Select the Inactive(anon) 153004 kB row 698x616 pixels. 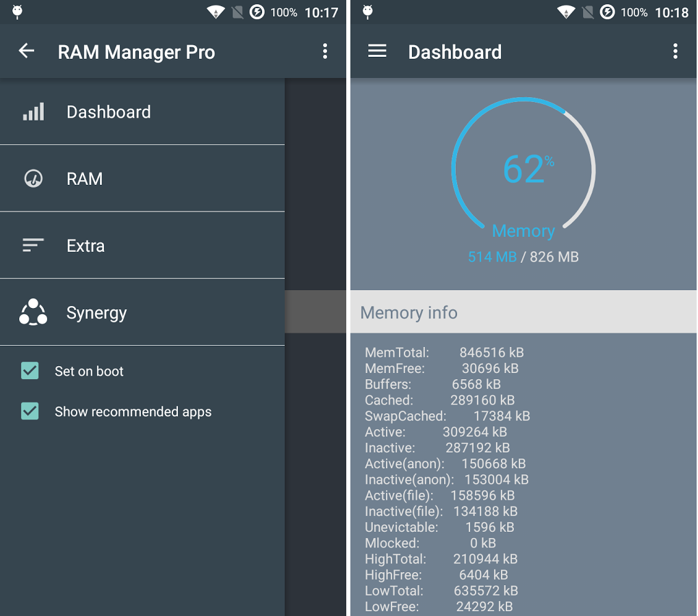tap(446, 479)
